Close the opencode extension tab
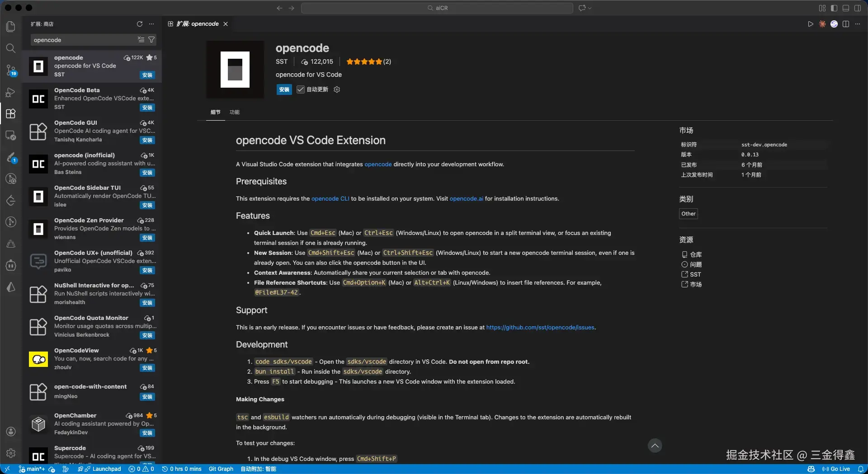The height and width of the screenshot is (474, 868). (226, 24)
